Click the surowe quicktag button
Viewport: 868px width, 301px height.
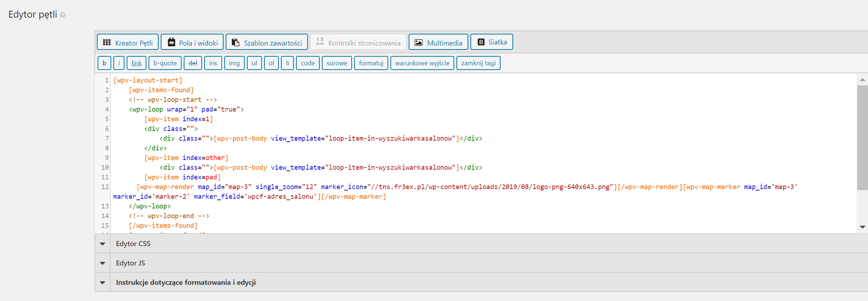coord(337,63)
